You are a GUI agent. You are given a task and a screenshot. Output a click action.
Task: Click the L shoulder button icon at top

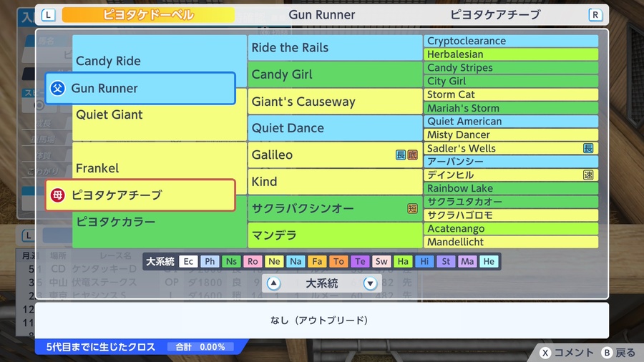[x=49, y=15]
